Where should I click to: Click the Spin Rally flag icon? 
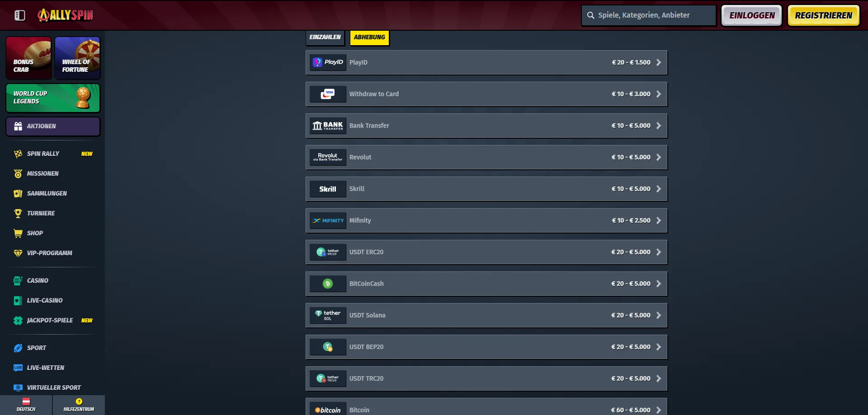pyautogui.click(x=18, y=154)
